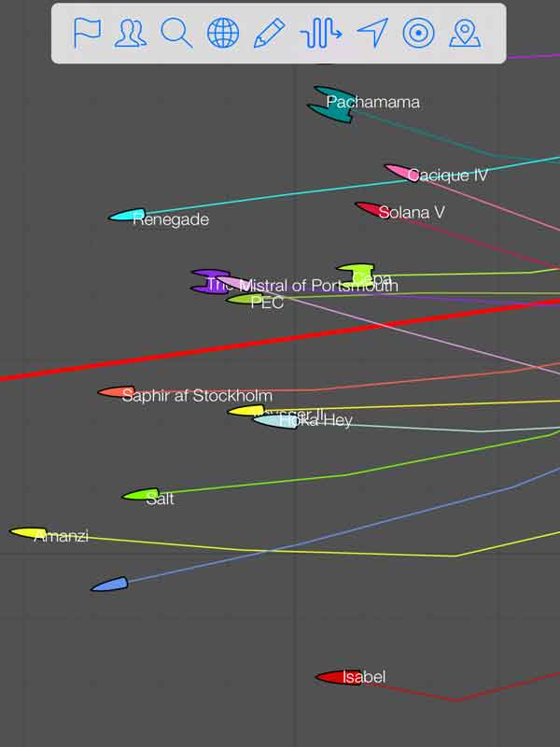Select the red Solana V boat

tap(370, 209)
